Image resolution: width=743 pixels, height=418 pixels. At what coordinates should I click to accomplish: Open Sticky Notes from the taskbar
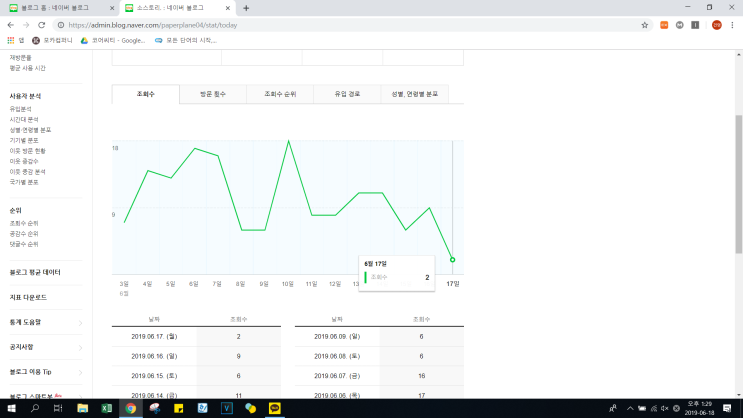179,408
